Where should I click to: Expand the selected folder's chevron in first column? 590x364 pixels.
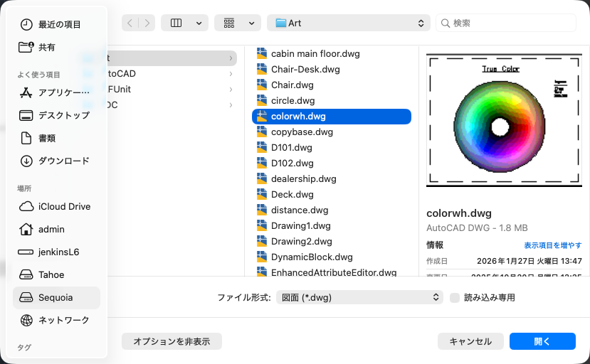[x=231, y=58]
